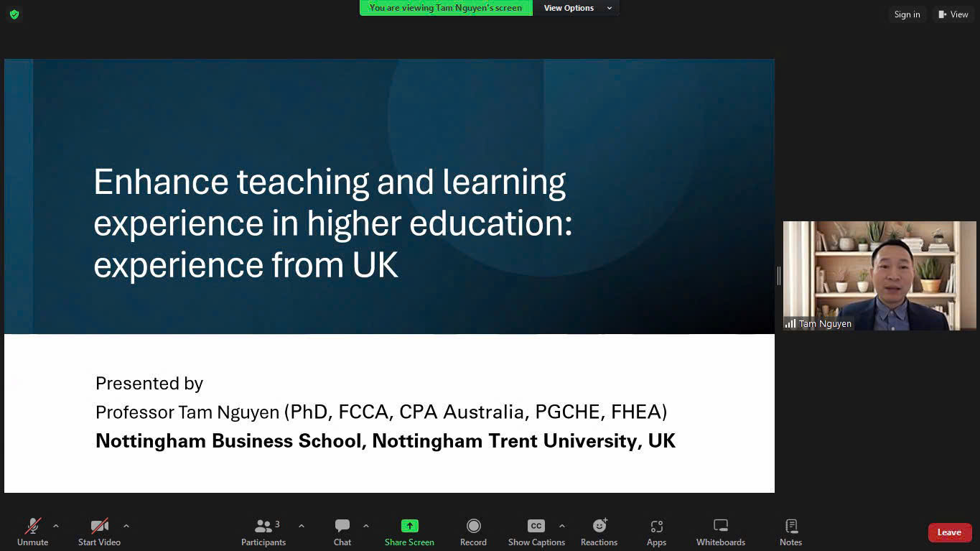Click the participant count number 3

[277, 524]
